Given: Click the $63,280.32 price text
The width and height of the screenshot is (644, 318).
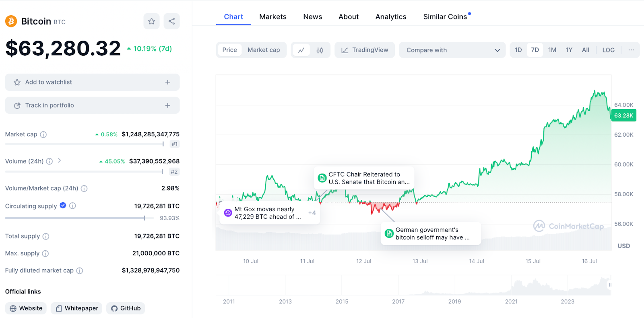Looking at the screenshot, I should tap(63, 49).
